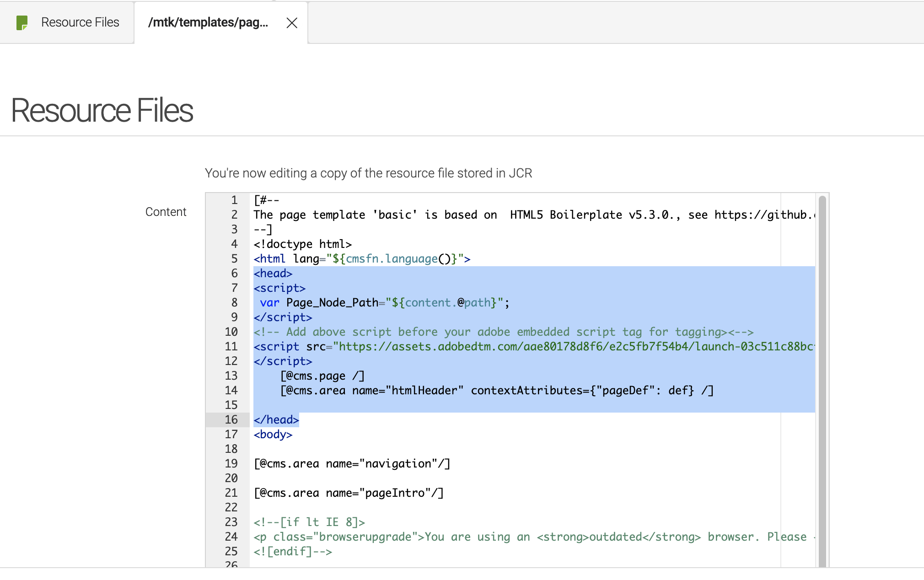Click the '<!doctype html>' code line
Screen dimensions: 924x580
[x=303, y=244]
